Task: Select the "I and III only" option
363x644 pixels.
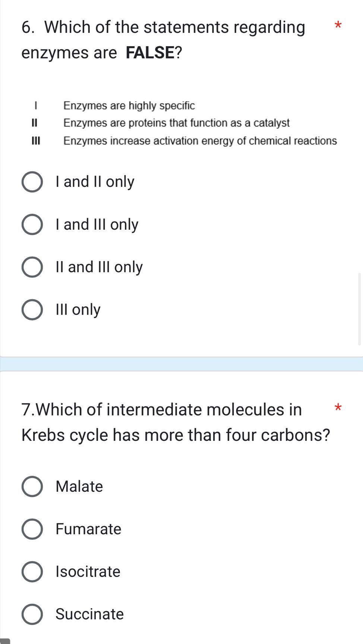Action: pos(33,225)
